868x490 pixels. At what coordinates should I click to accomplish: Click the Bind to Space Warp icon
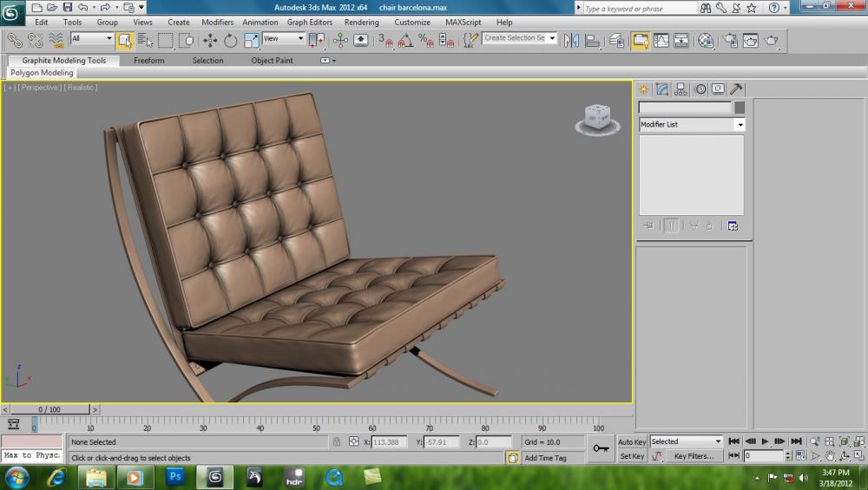pyautogui.click(x=56, y=41)
